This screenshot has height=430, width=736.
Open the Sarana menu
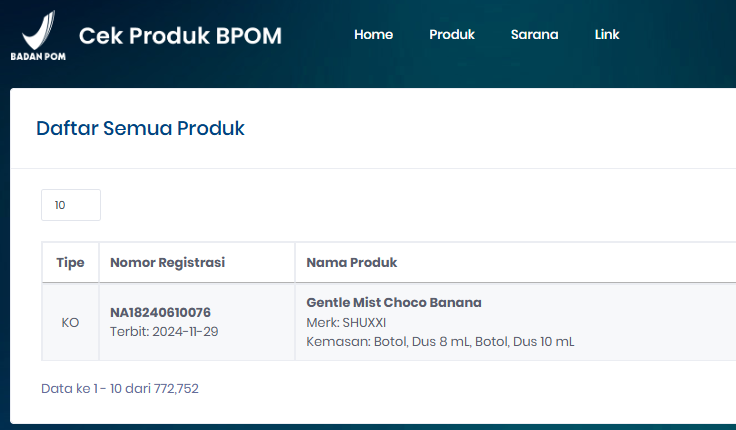point(534,35)
